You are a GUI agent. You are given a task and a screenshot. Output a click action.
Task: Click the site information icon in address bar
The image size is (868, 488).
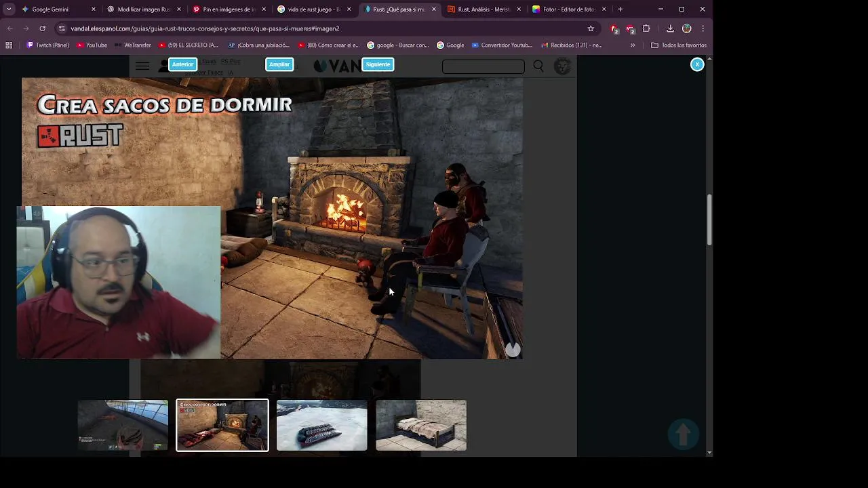[x=62, y=28]
